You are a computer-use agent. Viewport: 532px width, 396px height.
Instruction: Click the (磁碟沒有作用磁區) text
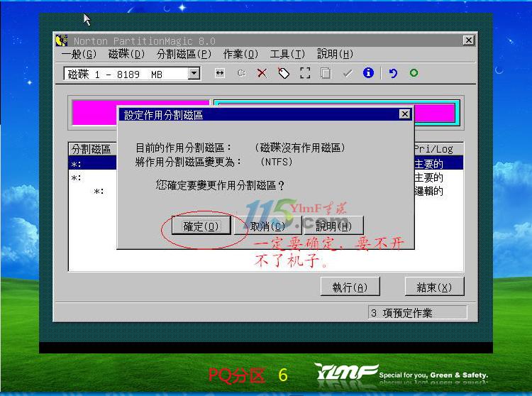(x=299, y=148)
